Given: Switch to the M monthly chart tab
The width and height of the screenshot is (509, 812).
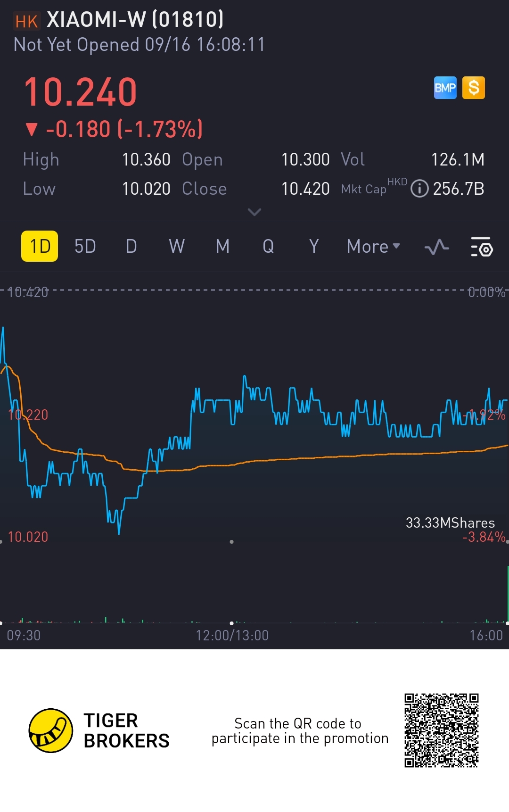Looking at the screenshot, I should coord(222,246).
